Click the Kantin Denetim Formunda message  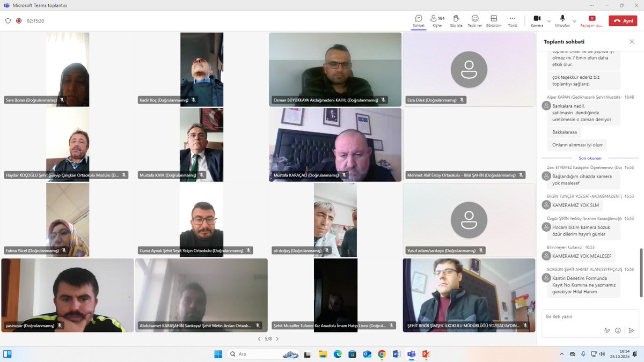point(584,286)
